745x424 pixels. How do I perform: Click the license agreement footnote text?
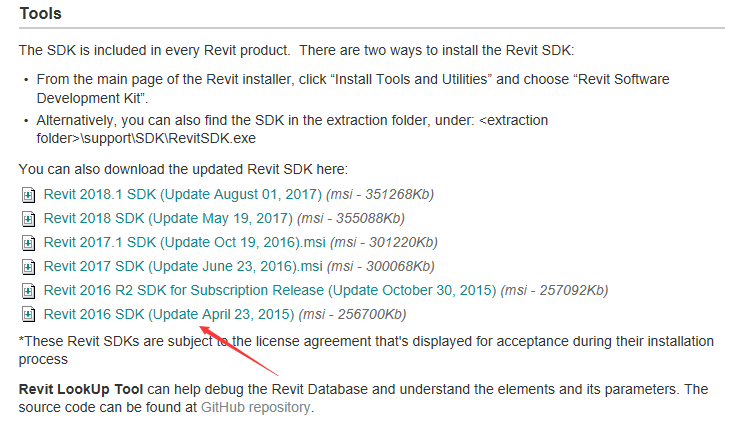[x=366, y=350]
